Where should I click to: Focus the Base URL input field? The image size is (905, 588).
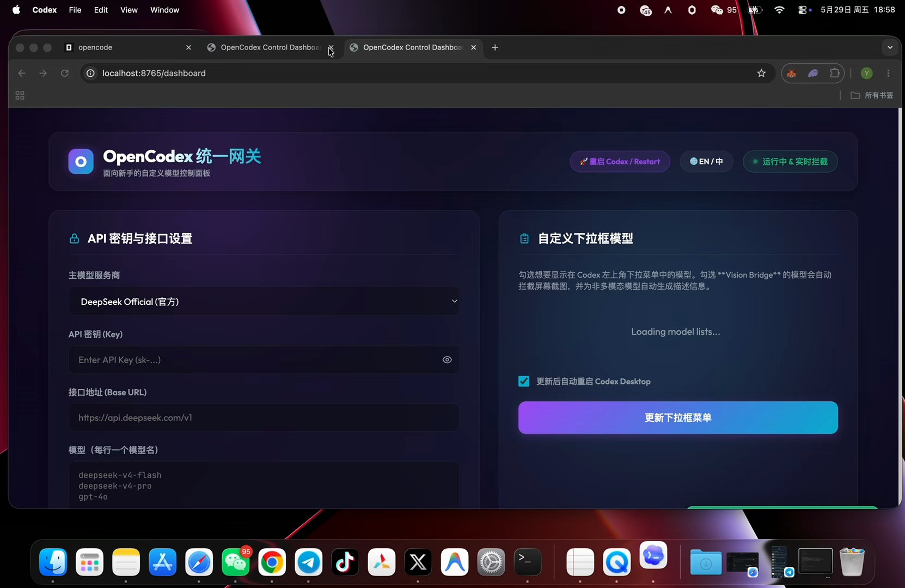pos(264,418)
